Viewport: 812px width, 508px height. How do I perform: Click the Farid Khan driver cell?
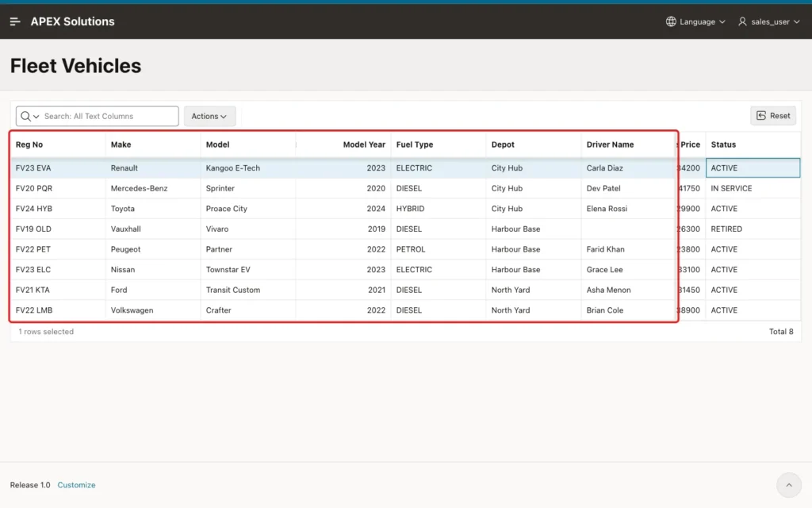pos(628,248)
